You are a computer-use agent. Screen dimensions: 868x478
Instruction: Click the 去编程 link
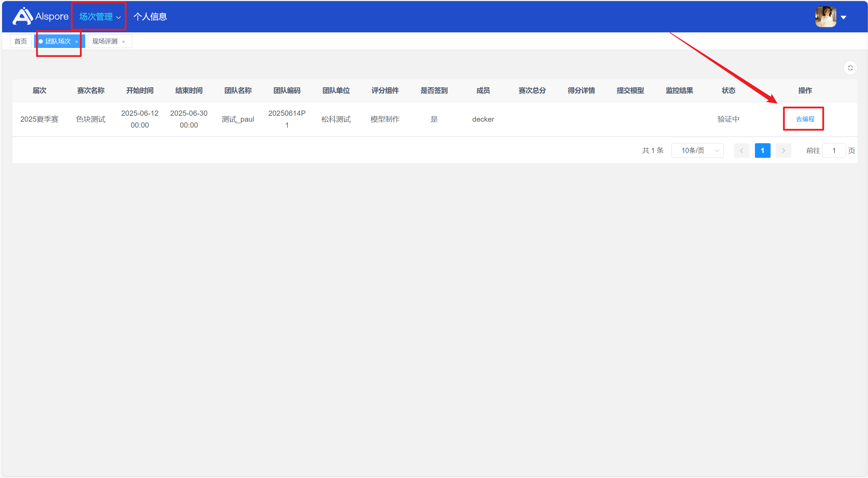pyautogui.click(x=805, y=119)
